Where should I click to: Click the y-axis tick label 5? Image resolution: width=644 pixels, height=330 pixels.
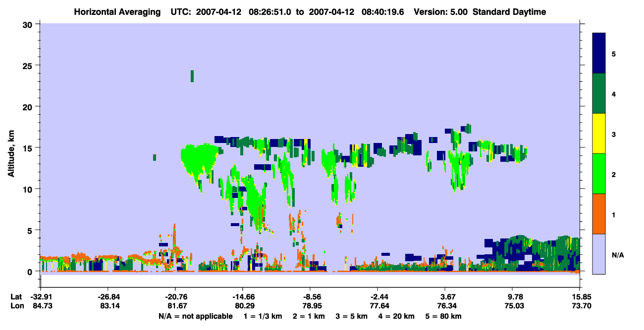pos(31,230)
